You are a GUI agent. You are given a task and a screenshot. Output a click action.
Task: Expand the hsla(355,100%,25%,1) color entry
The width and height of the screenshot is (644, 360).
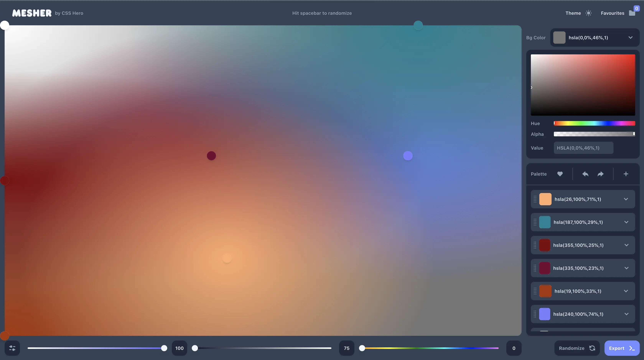tap(626, 245)
